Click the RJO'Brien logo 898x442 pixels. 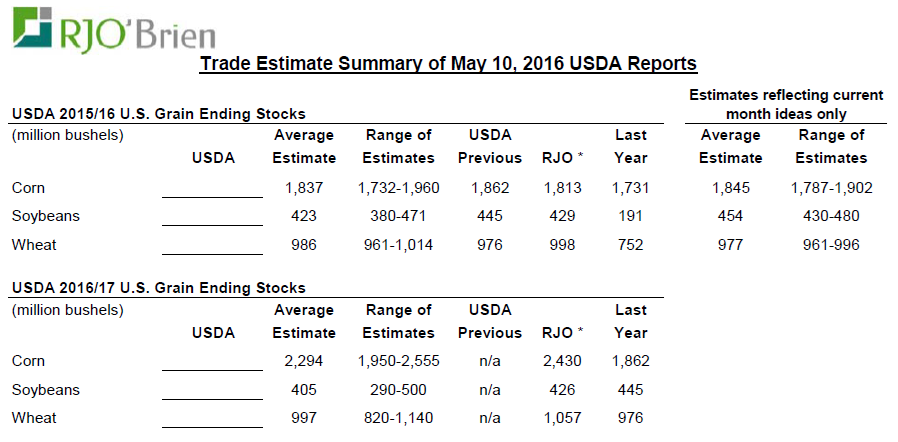pyautogui.click(x=113, y=28)
